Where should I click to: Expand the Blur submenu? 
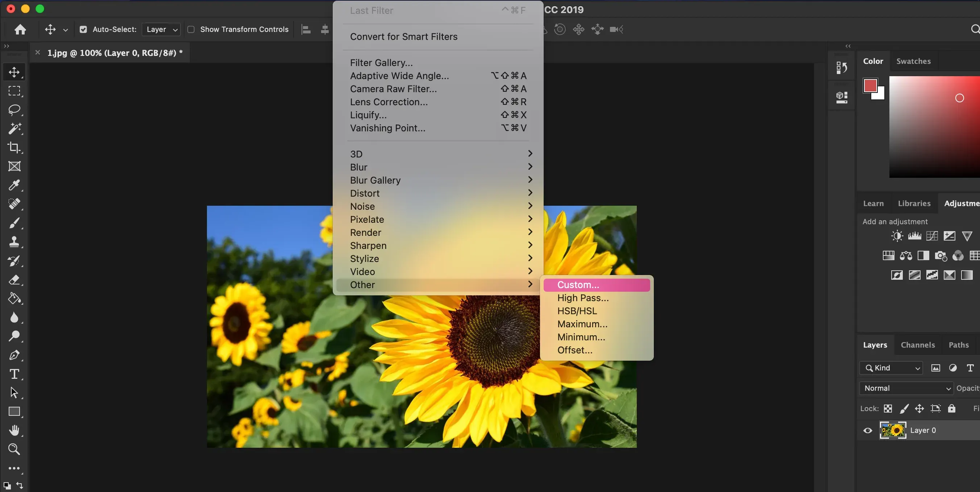click(x=439, y=167)
